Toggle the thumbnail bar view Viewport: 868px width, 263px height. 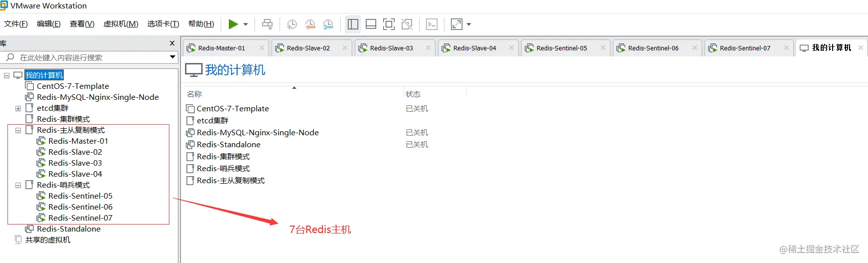(x=371, y=24)
